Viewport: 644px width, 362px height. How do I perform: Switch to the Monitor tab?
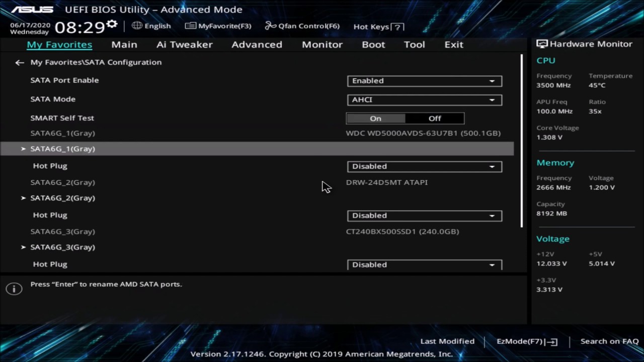tap(322, 45)
